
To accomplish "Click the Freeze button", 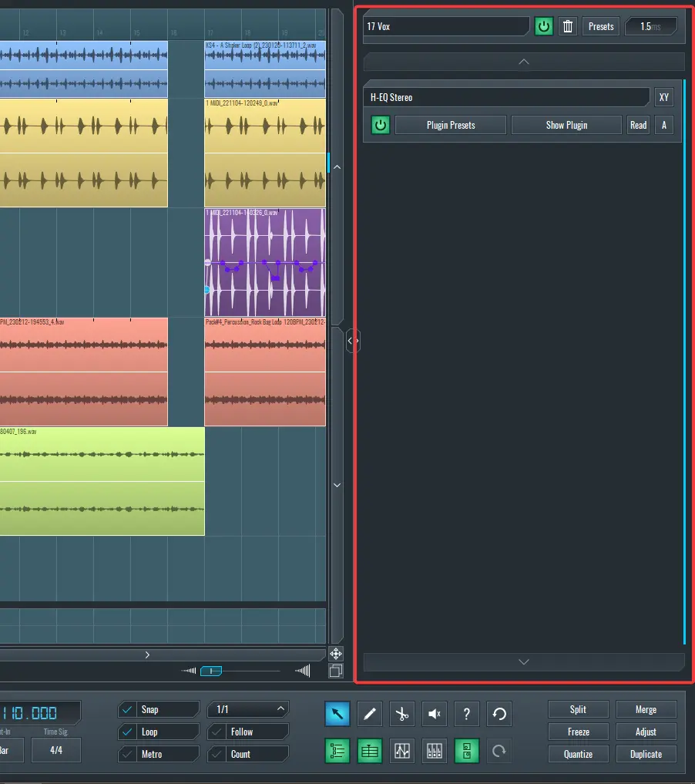I will click(578, 732).
